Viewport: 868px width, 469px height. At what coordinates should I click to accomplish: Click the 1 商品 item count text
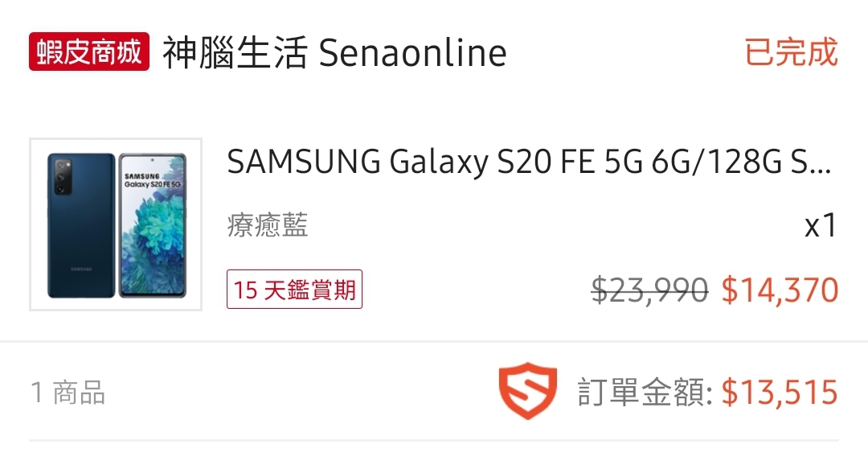[x=68, y=393]
